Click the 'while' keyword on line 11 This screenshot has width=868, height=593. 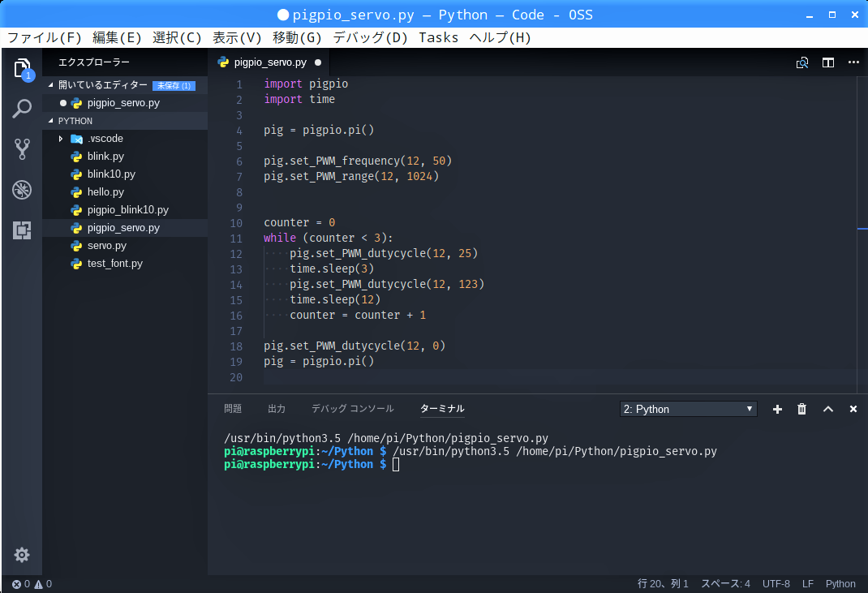coord(280,238)
